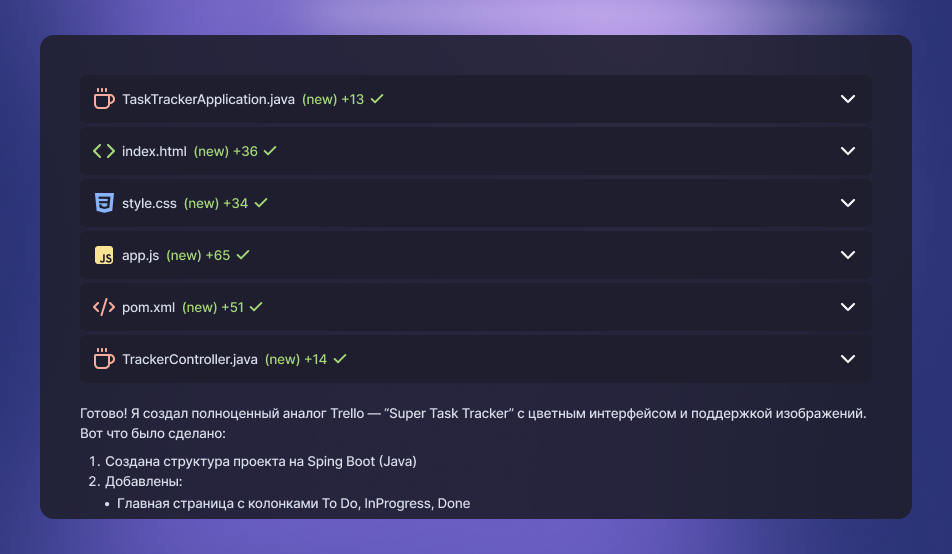952x554 pixels.
Task: Select the style.css file name
Action: (x=149, y=203)
